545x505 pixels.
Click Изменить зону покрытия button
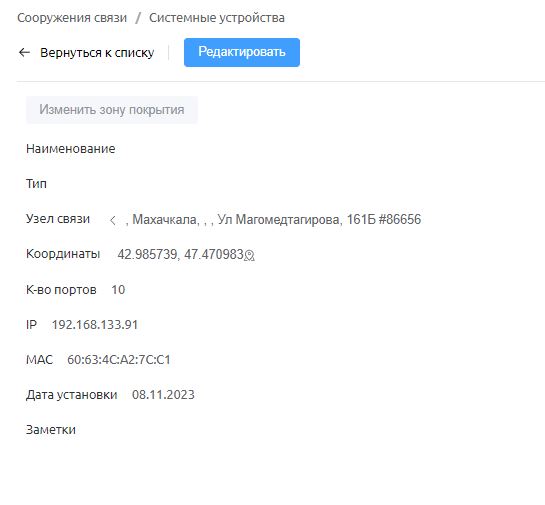click(112, 110)
